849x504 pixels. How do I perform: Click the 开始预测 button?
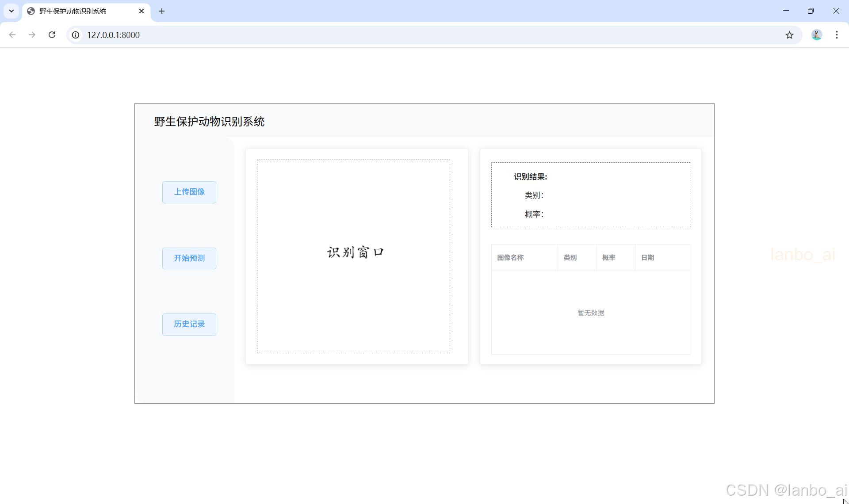point(189,258)
